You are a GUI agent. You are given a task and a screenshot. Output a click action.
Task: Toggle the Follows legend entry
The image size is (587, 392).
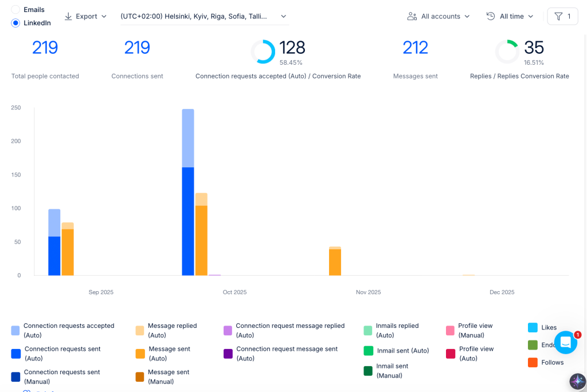(x=546, y=362)
